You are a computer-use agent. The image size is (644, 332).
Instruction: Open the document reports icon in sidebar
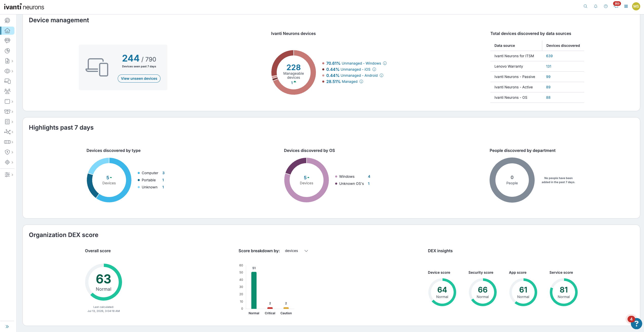pos(7,61)
